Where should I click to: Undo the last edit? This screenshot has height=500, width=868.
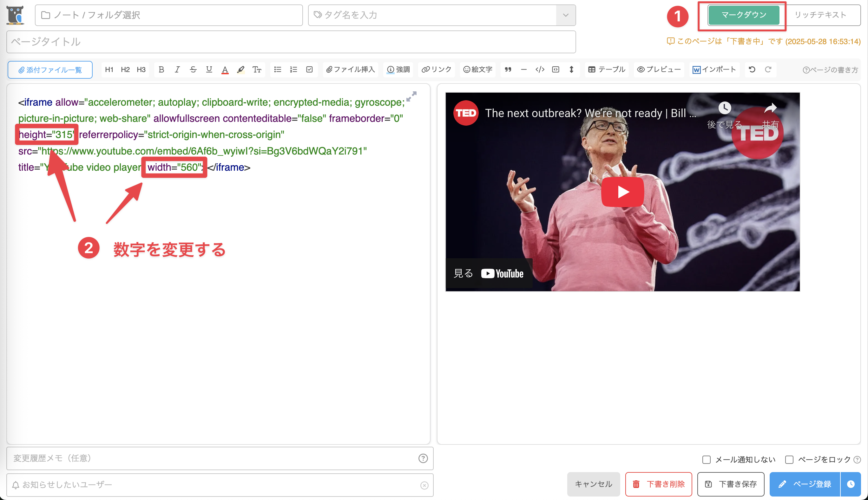tap(752, 70)
